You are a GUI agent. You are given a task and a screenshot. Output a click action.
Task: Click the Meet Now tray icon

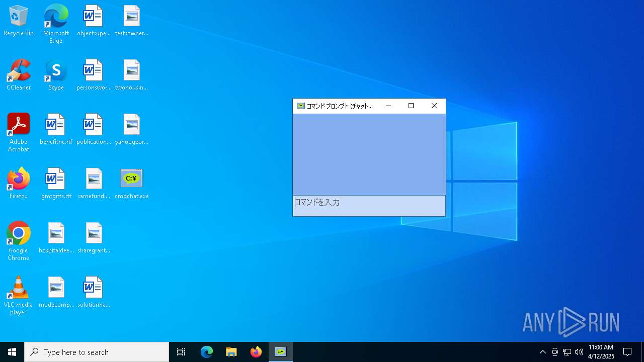click(x=555, y=352)
